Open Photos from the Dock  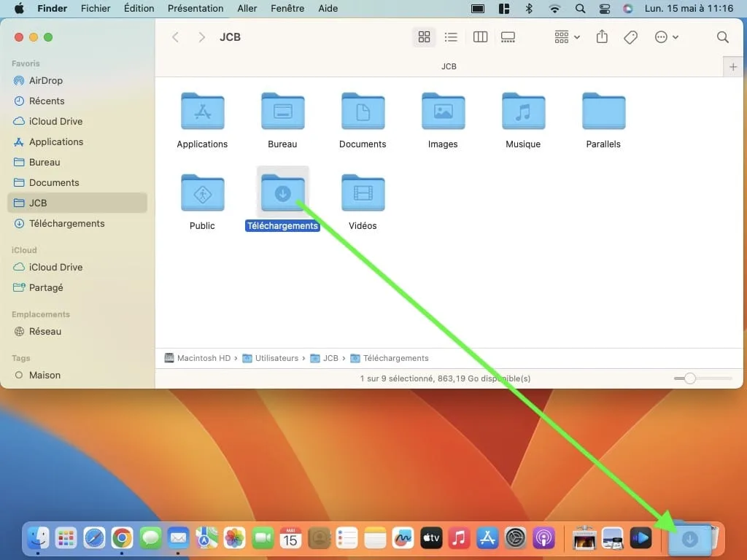(234, 539)
